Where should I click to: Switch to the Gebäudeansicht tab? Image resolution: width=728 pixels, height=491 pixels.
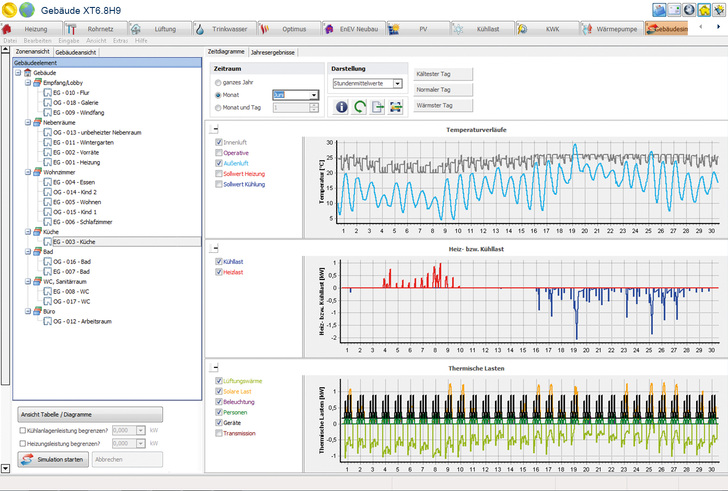click(x=77, y=50)
